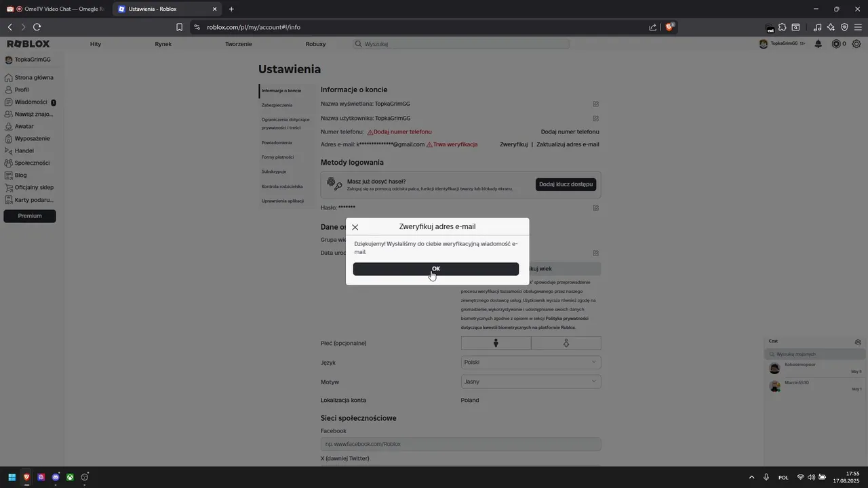Open Społeczności in the sidebar

(28, 163)
